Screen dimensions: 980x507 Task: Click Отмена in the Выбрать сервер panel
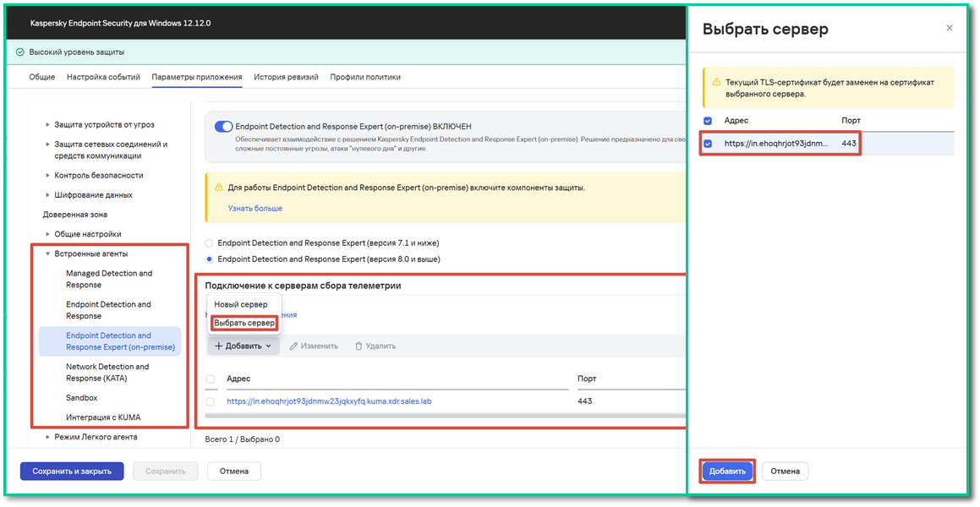pos(785,472)
